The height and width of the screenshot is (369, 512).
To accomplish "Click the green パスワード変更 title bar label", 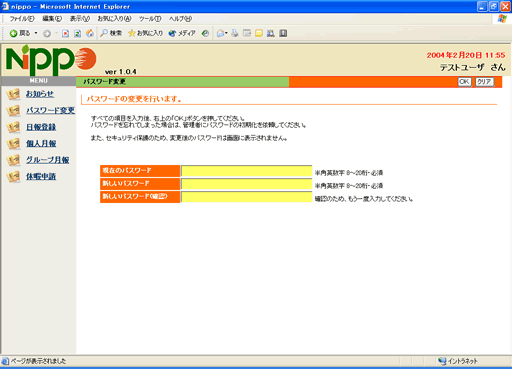I will [x=104, y=82].
